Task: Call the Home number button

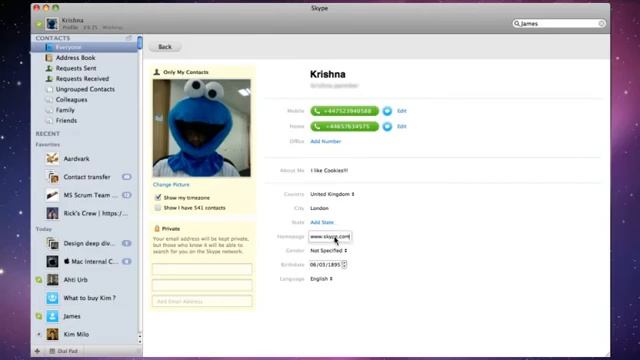Action: pyautogui.click(x=344, y=127)
